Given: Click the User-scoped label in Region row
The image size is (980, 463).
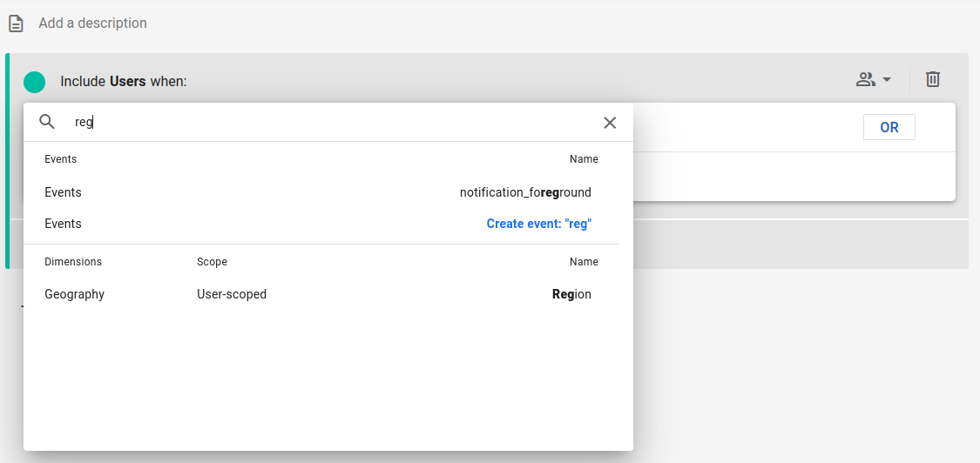Looking at the screenshot, I should 232,294.
